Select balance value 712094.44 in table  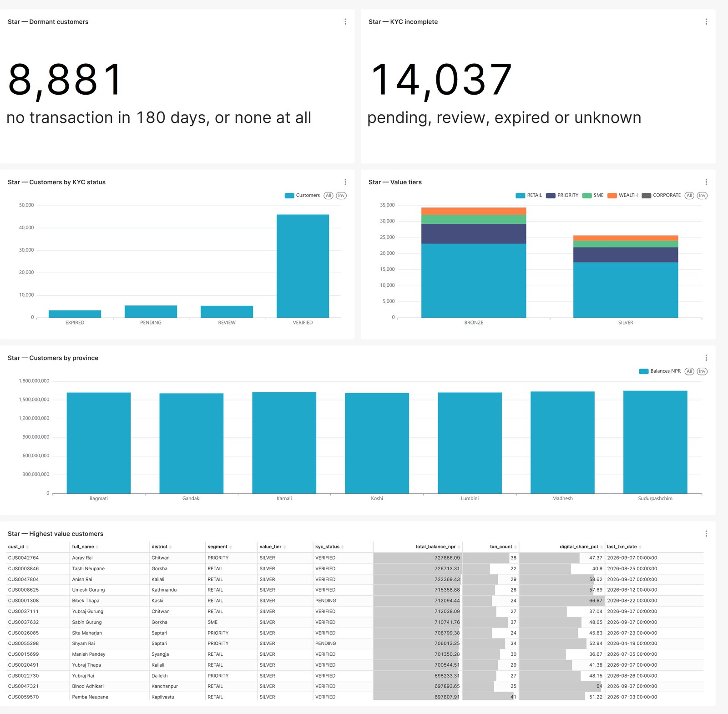[x=447, y=601]
